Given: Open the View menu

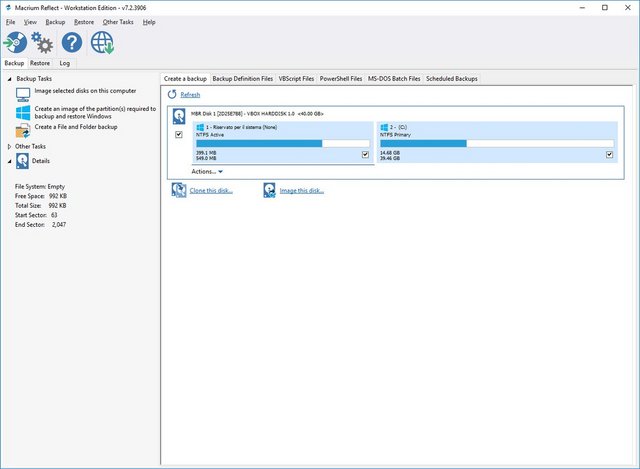Looking at the screenshot, I should click(30, 22).
